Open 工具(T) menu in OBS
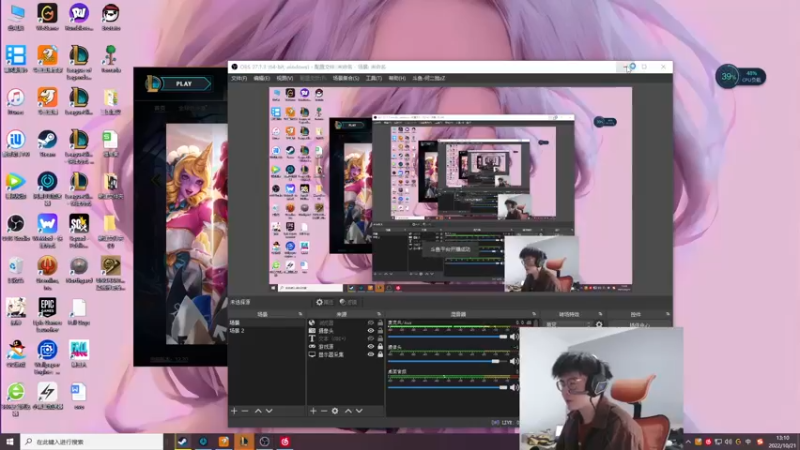This screenshot has height=450, width=800. [x=373, y=79]
